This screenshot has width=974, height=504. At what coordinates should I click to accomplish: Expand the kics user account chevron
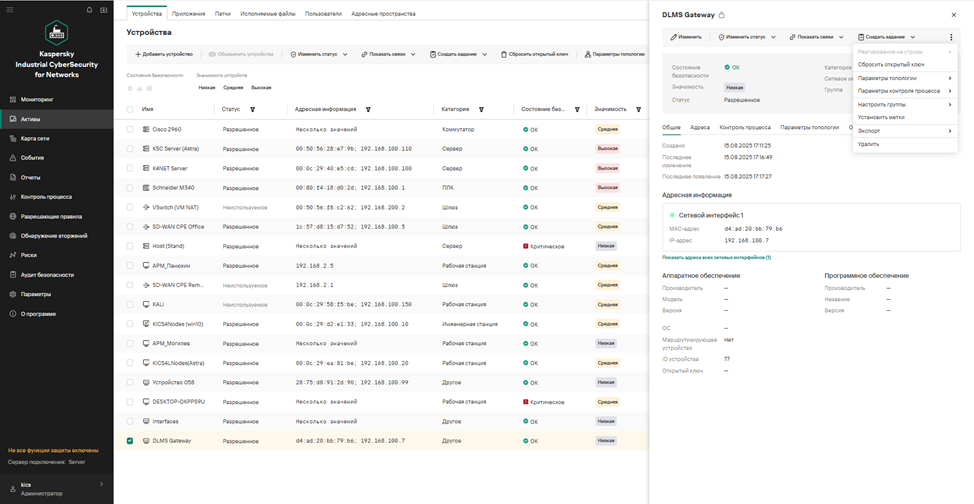point(101,484)
